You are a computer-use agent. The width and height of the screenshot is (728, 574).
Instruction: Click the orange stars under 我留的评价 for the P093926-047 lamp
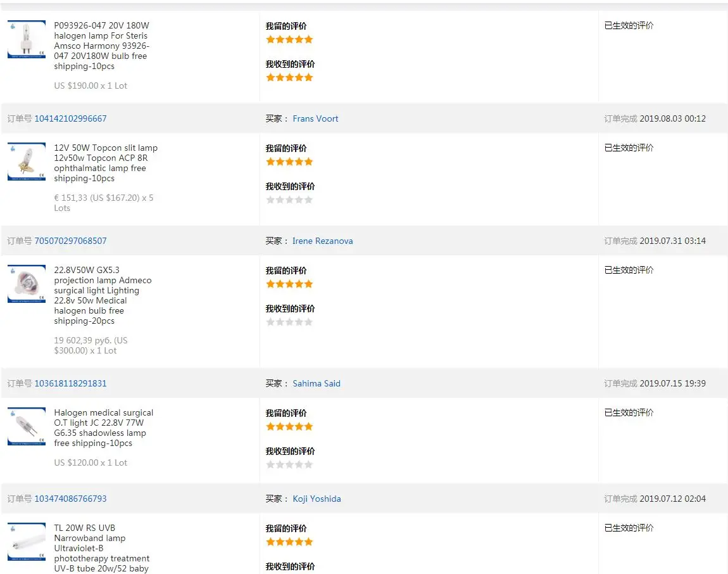(289, 39)
